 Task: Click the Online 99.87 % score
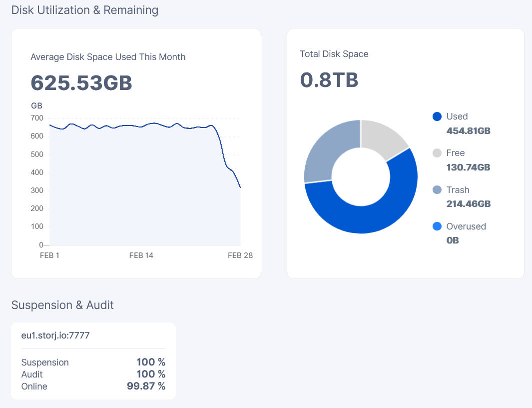(x=146, y=386)
